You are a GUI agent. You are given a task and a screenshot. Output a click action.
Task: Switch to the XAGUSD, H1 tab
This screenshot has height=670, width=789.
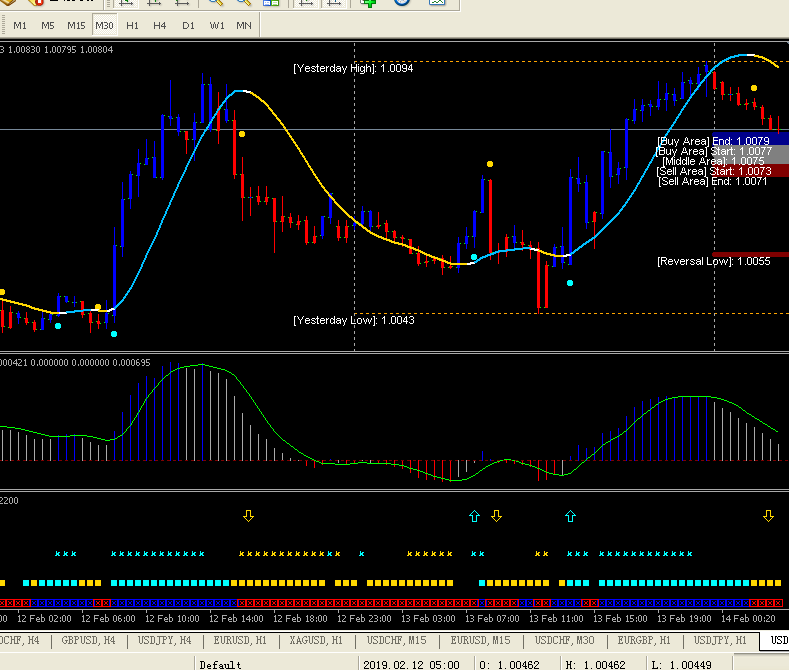click(x=316, y=640)
